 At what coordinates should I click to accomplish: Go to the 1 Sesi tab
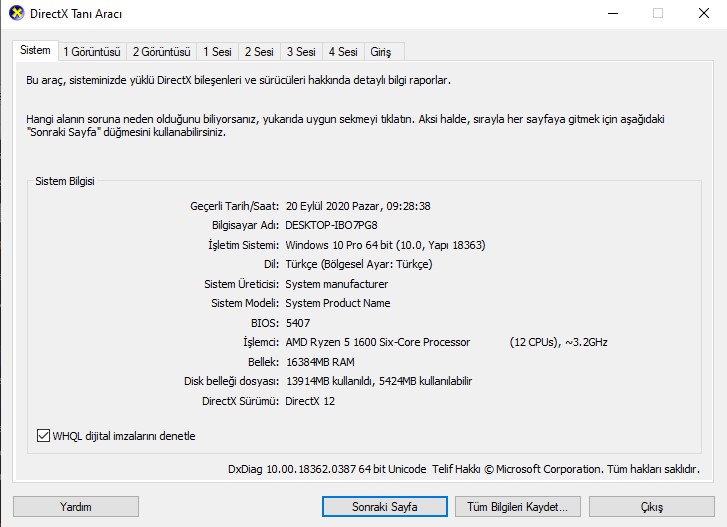[x=217, y=52]
